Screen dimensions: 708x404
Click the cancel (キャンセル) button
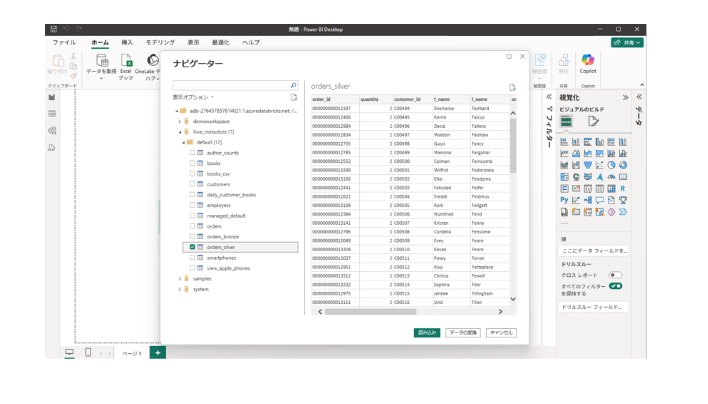point(501,333)
